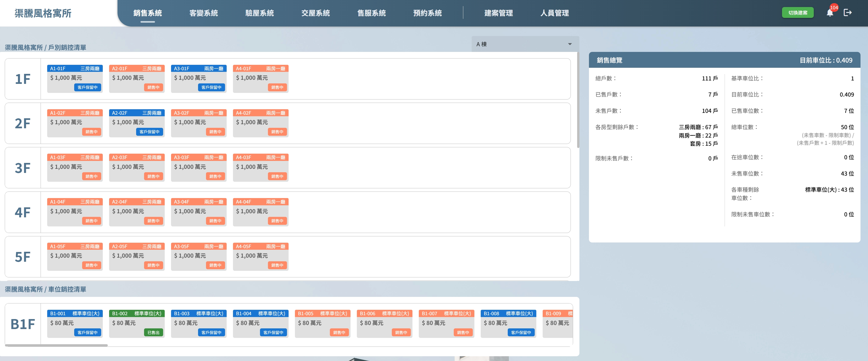Image resolution: width=868 pixels, height=361 pixels.
Task: Click the 銷售中 badge on A2-04F
Action: tap(153, 221)
